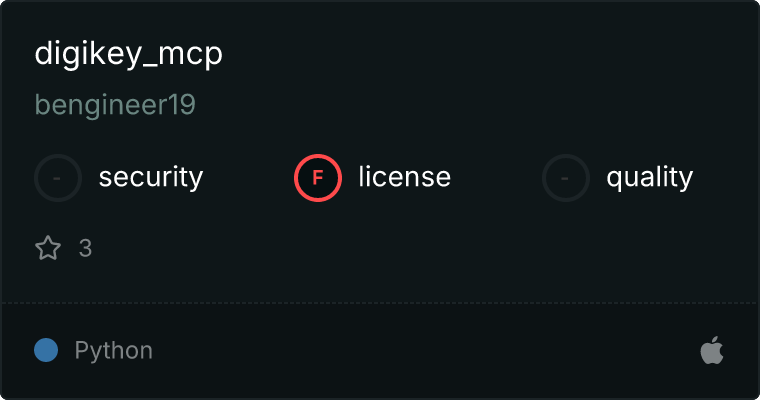Click blank card area right of digikey_mcp title
Image resolution: width=760 pixels, height=400 pixels.
click(x=485, y=54)
